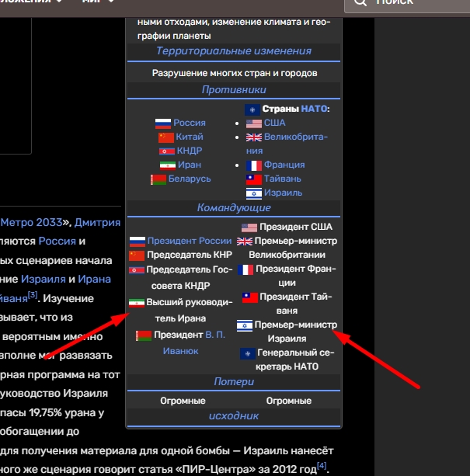The height and width of the screenshot is (476, 470).
Task: Open the Китай link in infobox
Action: coord(190,137)
